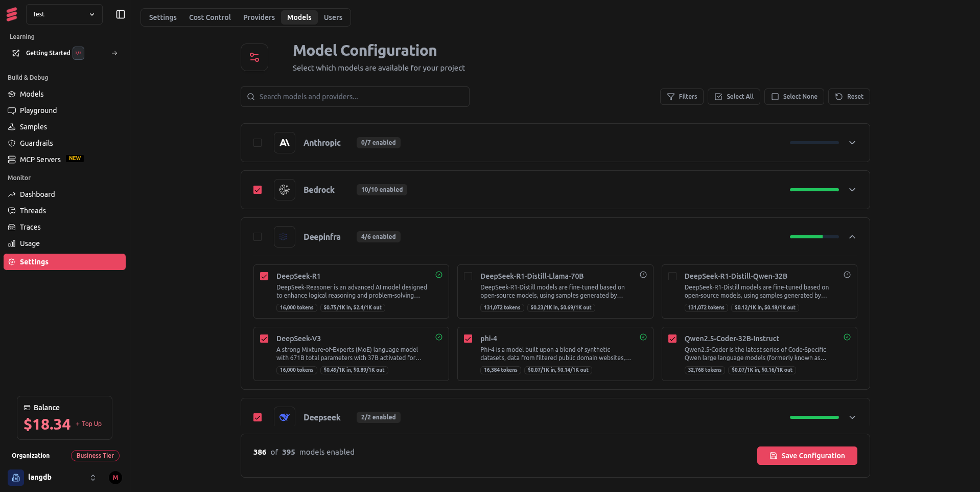The width and height of the screenshot is (980, 492).
Task: Enable the Anthropic provider checkbox
Action: 258,143
